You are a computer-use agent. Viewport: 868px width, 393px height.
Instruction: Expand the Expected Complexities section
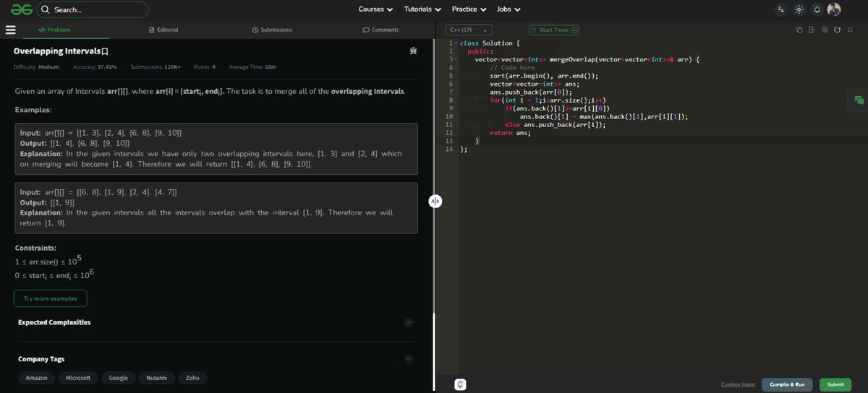coord(409,322)
